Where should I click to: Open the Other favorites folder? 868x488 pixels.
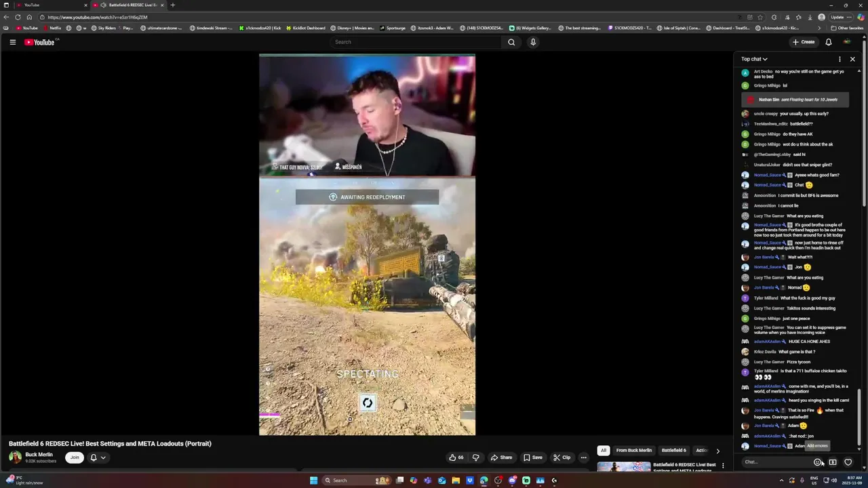click(847, 28)
